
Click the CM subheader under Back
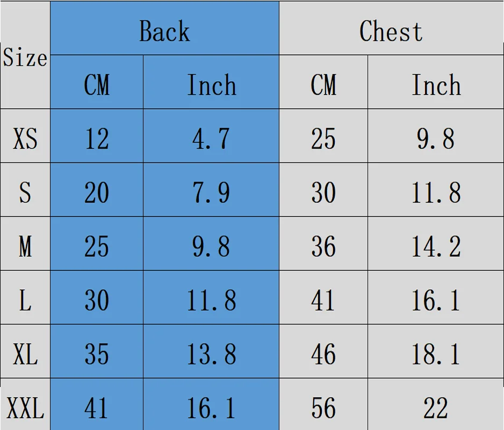coord(97,85)
